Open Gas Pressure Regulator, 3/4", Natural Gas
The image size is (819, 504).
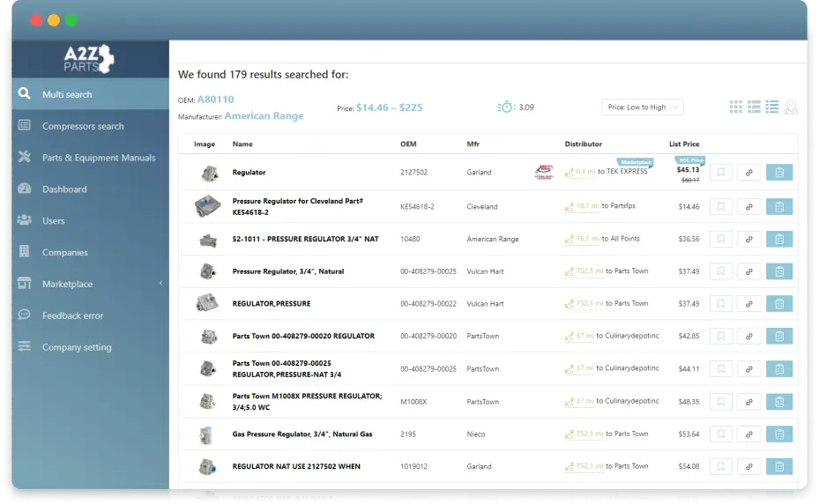click(302, 434)
